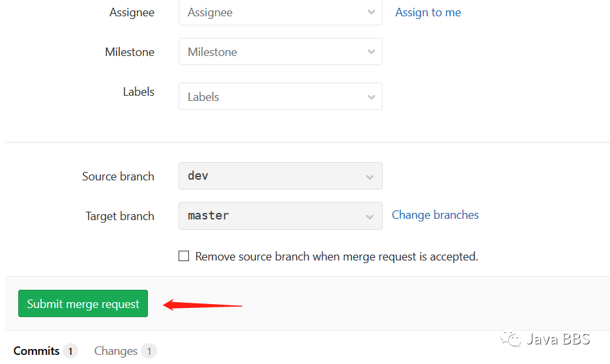Click the Remove source branch label text
Viewport: 610px width, 364px height.
(x=336, y=257)
